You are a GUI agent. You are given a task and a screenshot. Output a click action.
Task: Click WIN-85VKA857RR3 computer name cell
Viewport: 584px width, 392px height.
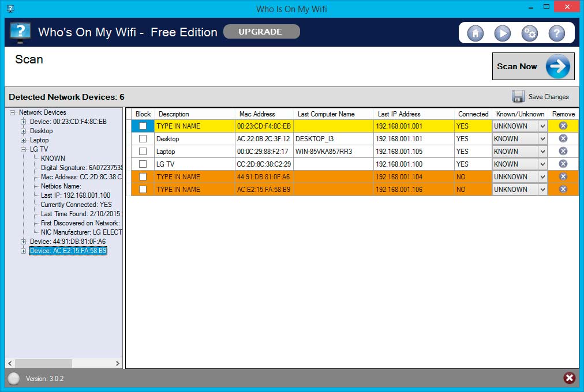point(334,152)
